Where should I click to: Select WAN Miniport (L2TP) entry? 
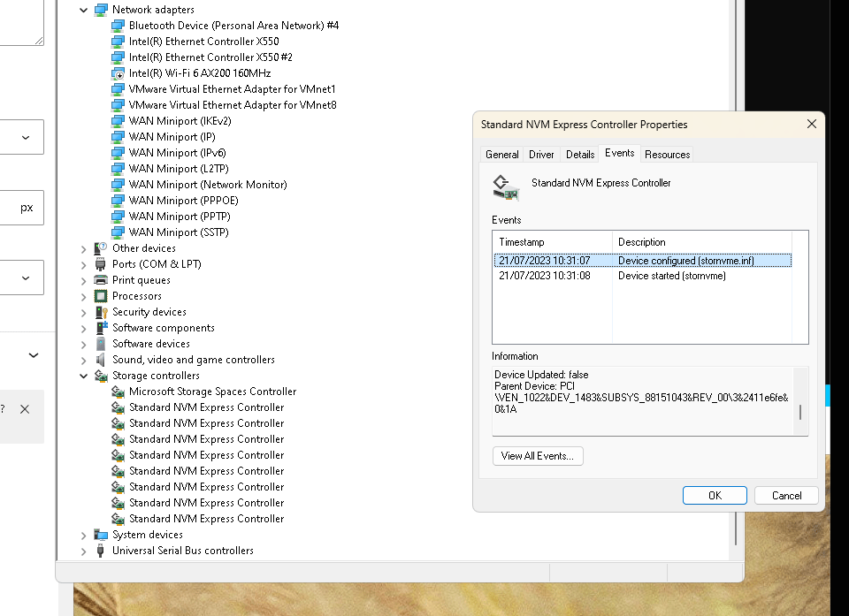(x=179, y=169)
